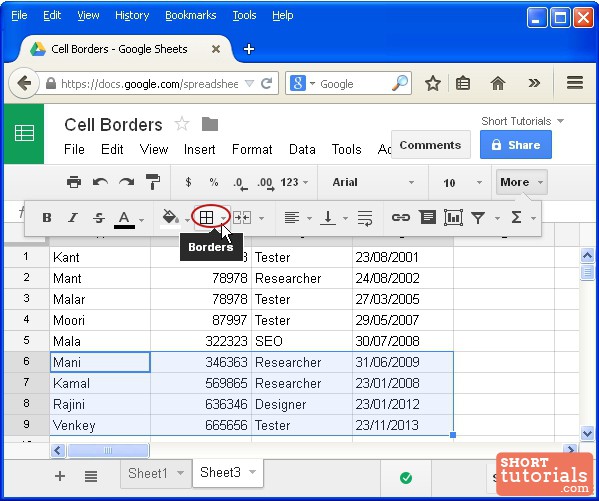The image size is (599, 501).
Task: Open Sheets Data menu
Action: pos(302,149)
